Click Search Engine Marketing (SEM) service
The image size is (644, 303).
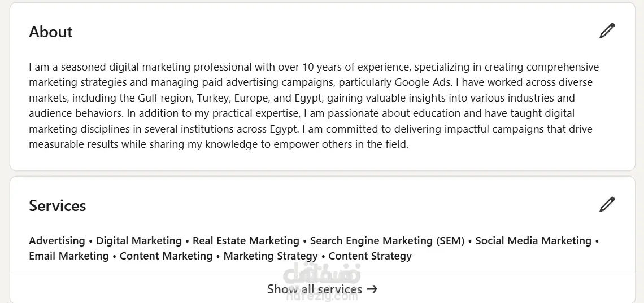point(387,241)
